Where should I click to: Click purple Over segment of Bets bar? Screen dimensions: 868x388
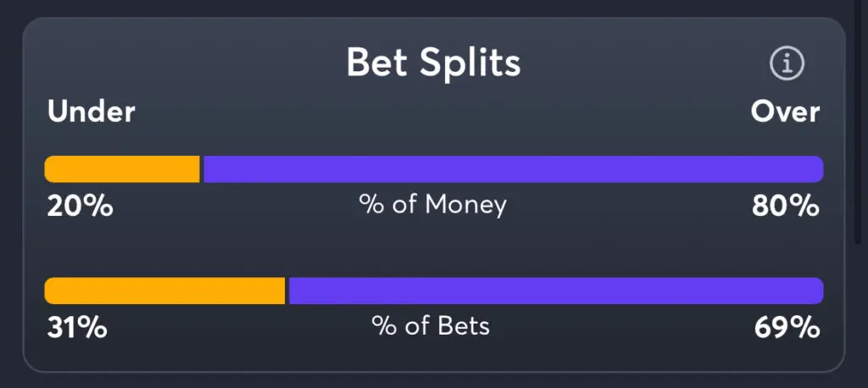click(555, 291)
